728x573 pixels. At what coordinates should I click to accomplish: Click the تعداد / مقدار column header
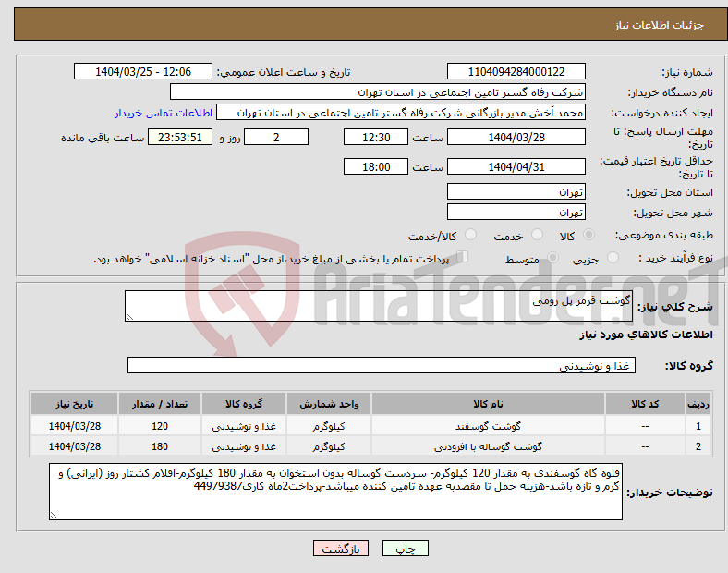(160, 404)
